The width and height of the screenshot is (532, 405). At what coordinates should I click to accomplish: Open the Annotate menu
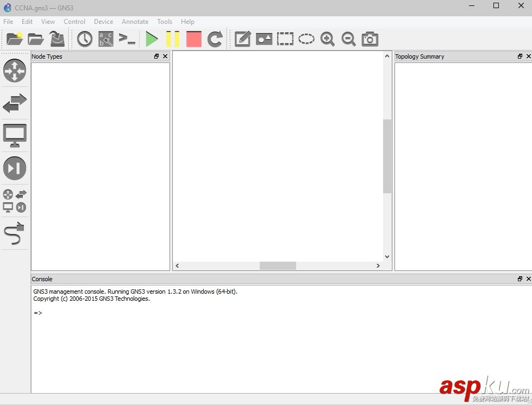pyautogui.click(x=135, y=22)
